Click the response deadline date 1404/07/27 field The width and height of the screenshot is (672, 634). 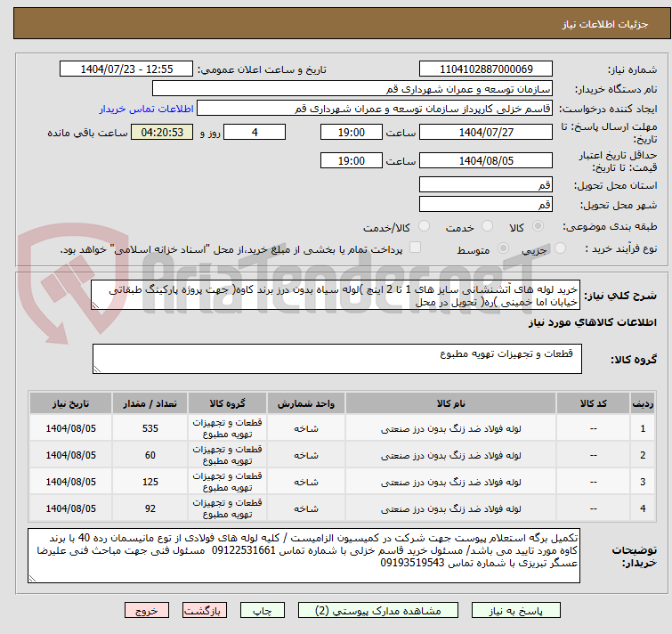click(486, 132)
